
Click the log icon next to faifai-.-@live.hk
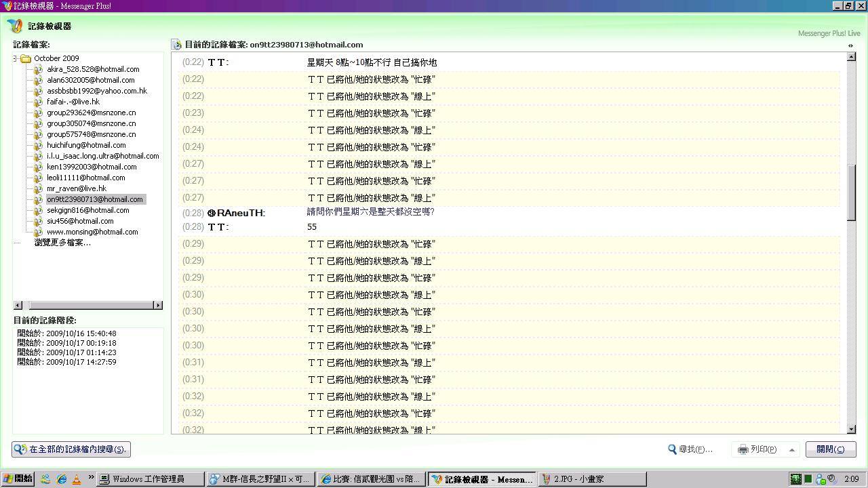[x=39, y=102]
